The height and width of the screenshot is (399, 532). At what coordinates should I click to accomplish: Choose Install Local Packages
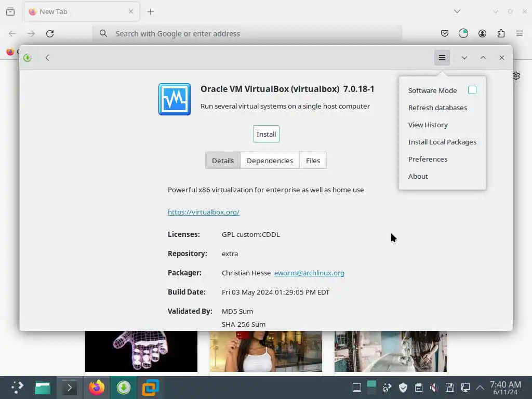click(x=442, y=142)
